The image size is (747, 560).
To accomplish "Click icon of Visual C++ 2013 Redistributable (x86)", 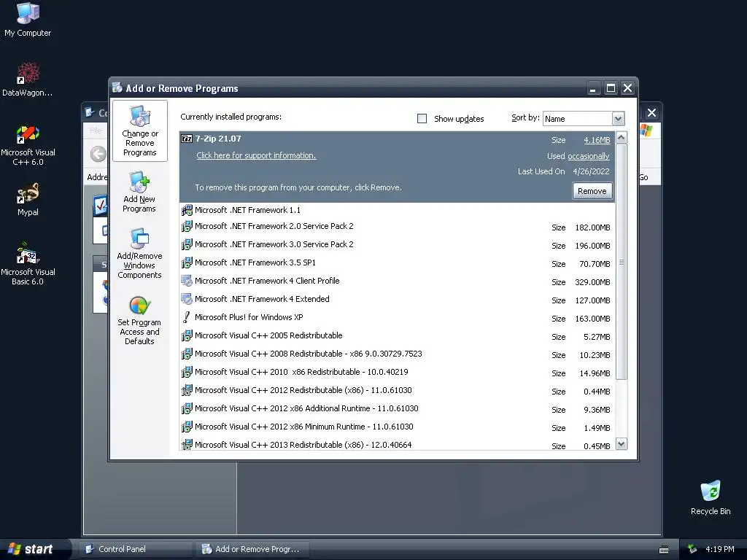I will coord(187,444).
